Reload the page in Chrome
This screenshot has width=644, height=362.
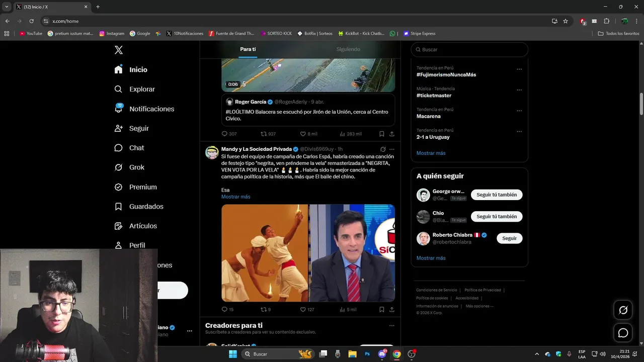coord(31,21)
